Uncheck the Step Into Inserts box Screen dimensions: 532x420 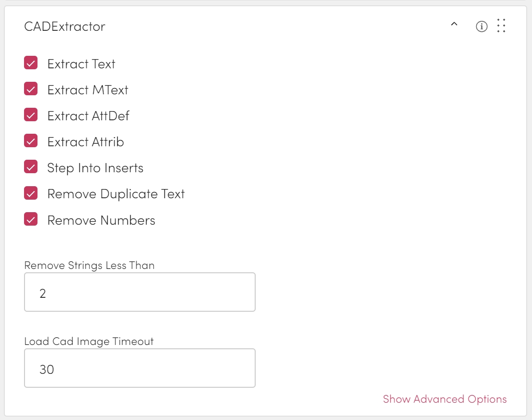click(x=31, y=167)
